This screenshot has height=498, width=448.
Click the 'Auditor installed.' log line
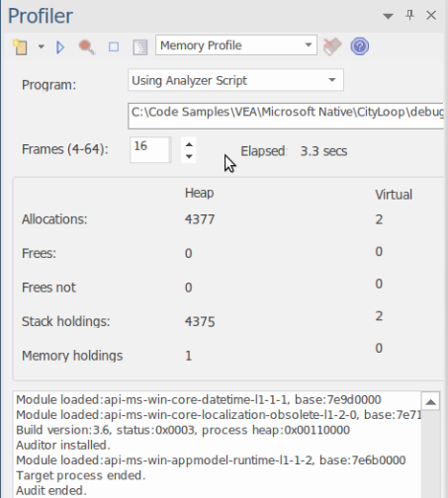pyautogui.click(x=63, y=445)
